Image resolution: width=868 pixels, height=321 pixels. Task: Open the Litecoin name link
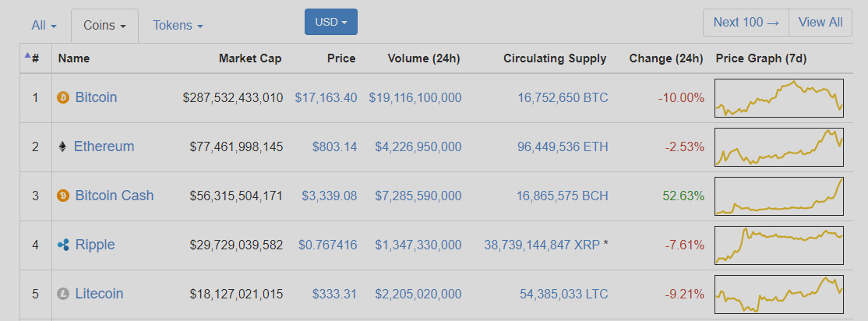(99, 293)
